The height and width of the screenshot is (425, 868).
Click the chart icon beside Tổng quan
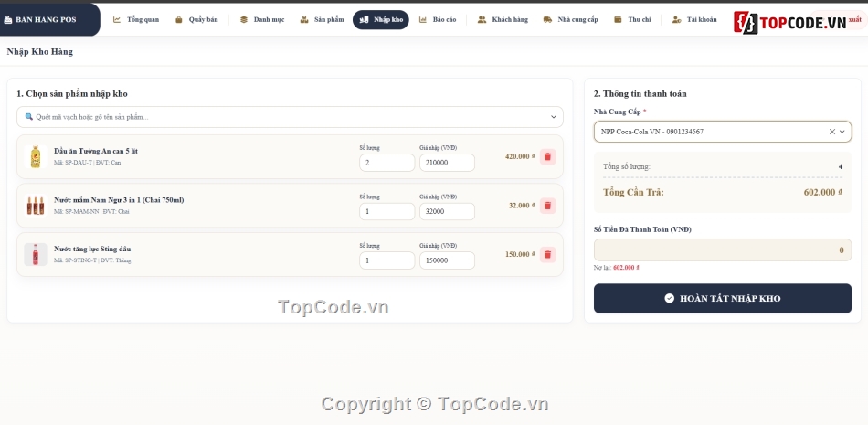(x=117, y=19)
